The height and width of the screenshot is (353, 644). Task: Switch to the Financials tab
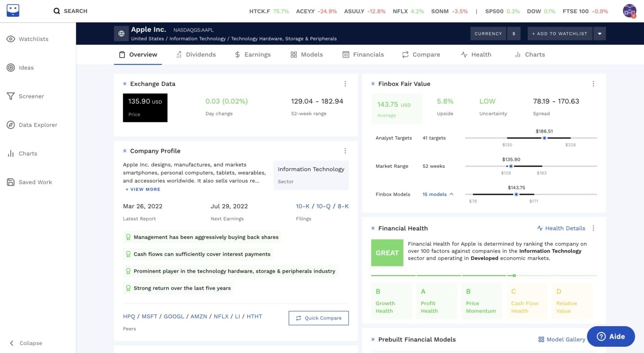pos(363,55)
